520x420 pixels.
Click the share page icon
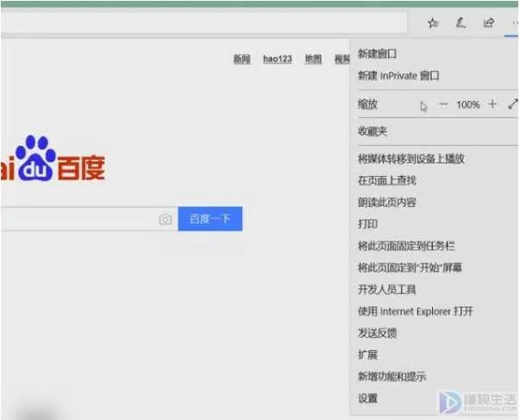(488, 23)
